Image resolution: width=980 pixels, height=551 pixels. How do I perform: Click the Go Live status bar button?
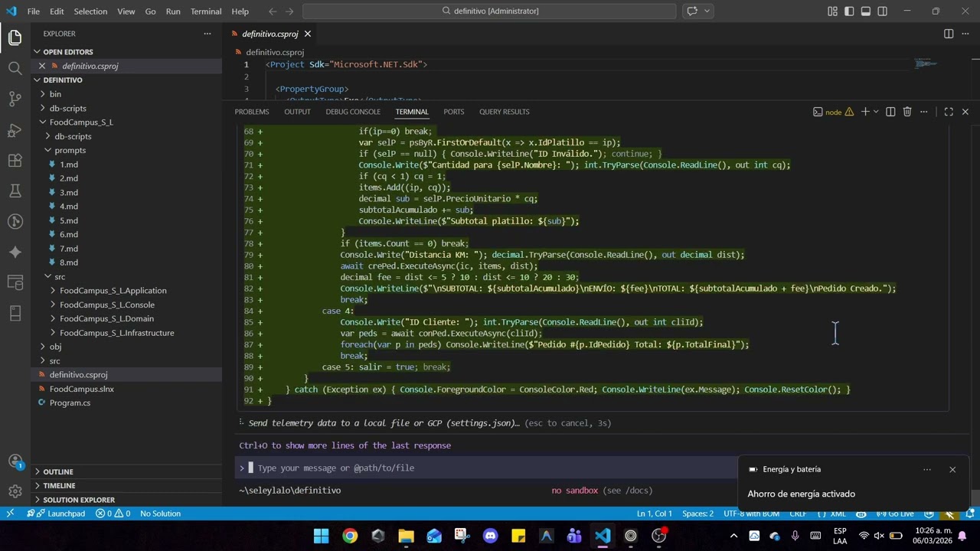pyautogui.click(x=896, y=514)
